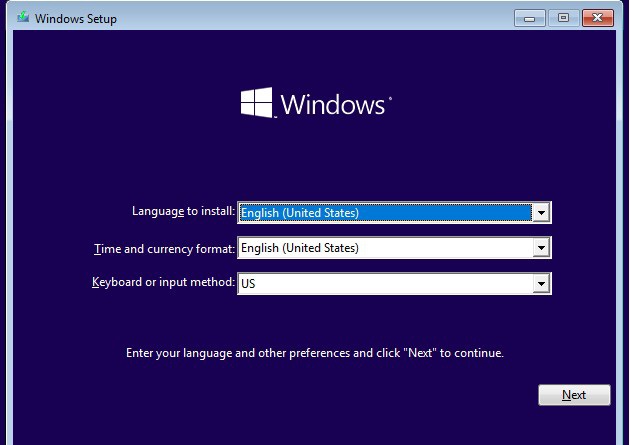Click the "Language to install" label
This screenshot has height=445, width=631.
(x=183, y=211)
